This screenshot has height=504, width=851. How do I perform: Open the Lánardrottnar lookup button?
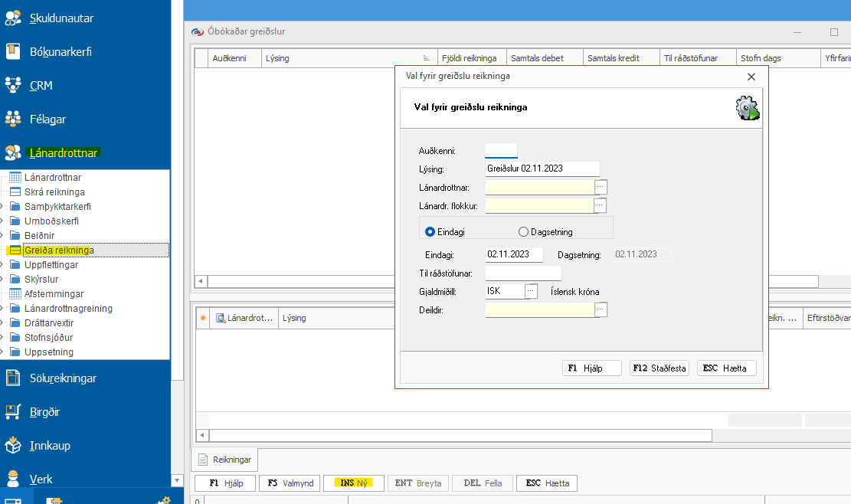[x=601, y=187]
